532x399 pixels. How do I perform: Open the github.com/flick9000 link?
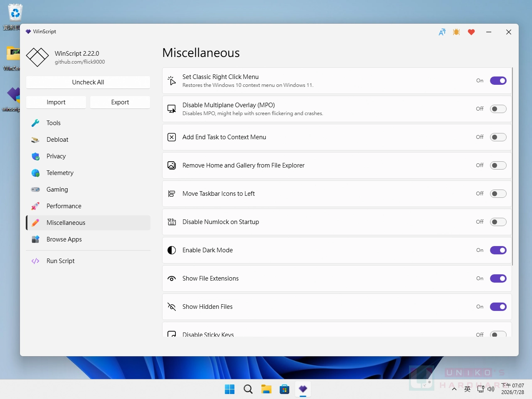(80, 62)
